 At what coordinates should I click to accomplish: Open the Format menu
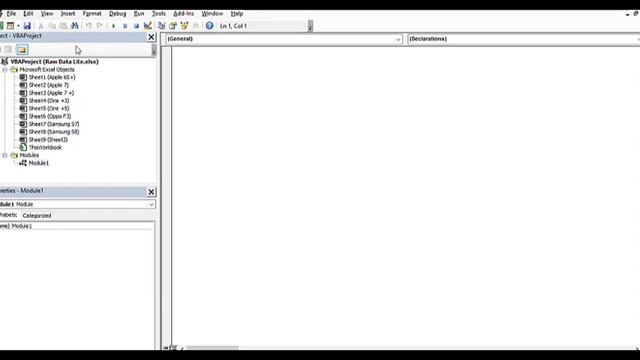[x=92, y=13]
